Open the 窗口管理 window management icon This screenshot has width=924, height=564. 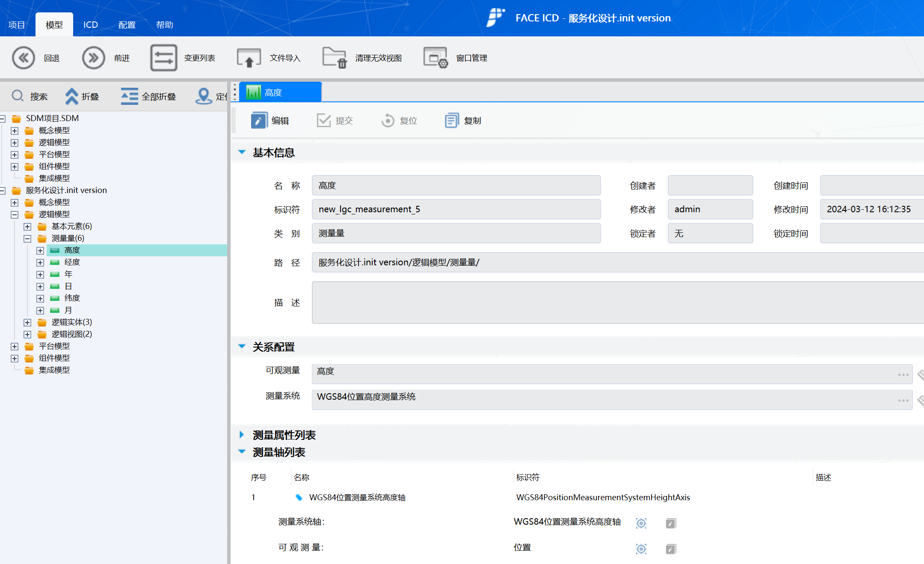[435, 58]
